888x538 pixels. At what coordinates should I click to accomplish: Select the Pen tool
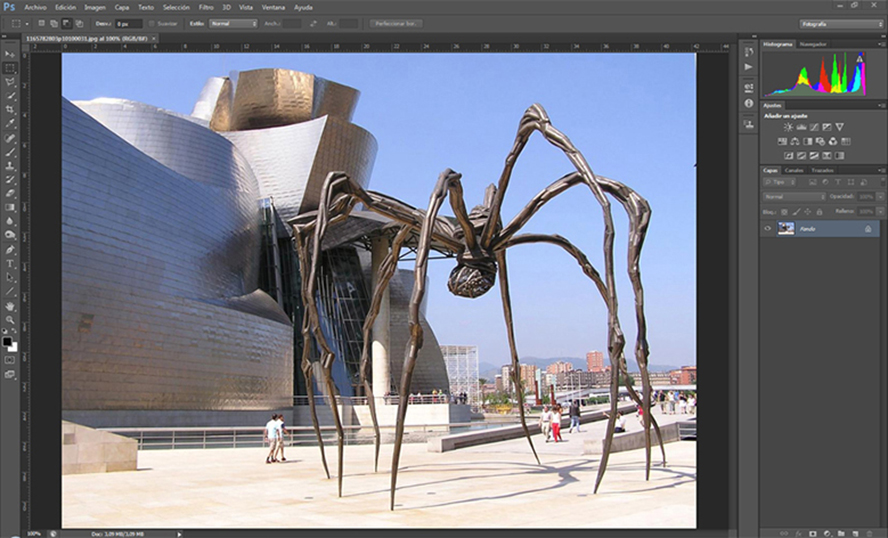10,250
